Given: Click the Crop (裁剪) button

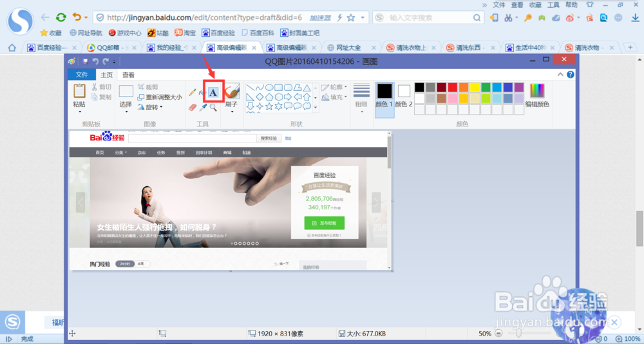Looking at the screenshot, I should [x=148, y=87].
